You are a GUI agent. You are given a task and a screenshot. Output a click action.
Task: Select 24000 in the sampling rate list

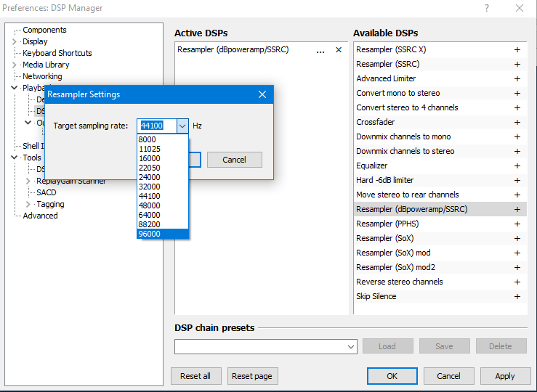pyautogui.click(x=163, y=177)
